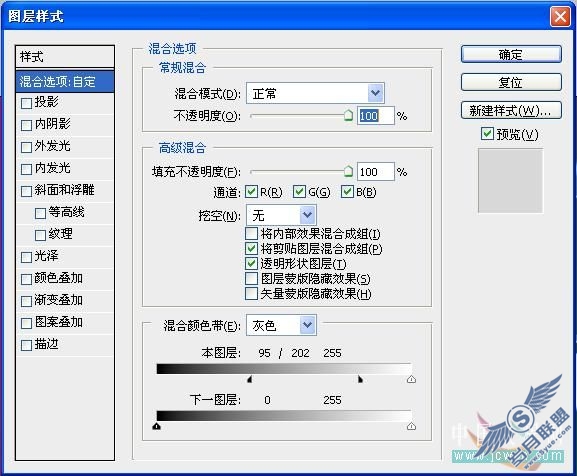Enable the 颜色叠加 color overlay checkbox
This screenshot has height=476, width=577.
26,280
